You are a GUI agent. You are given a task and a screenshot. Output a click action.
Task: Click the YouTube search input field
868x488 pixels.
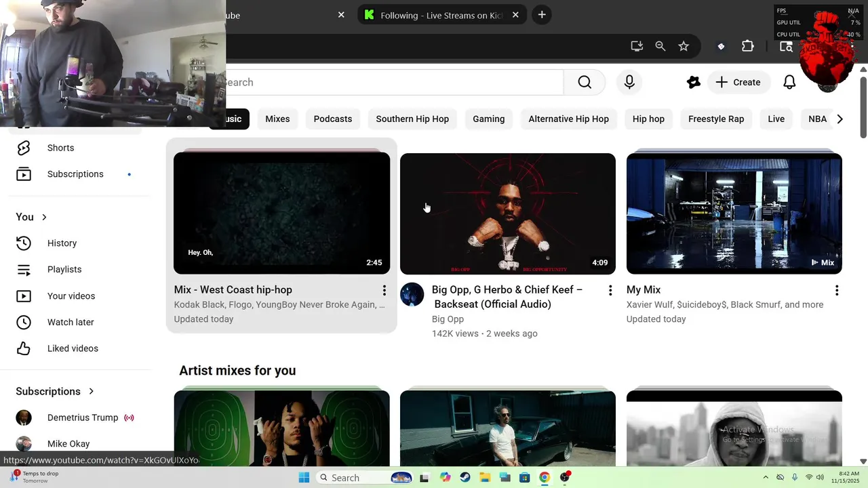tap(395, 82)
